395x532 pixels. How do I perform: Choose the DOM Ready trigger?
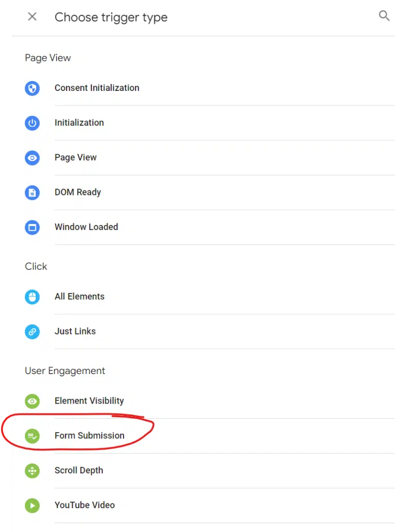point(203,193)
